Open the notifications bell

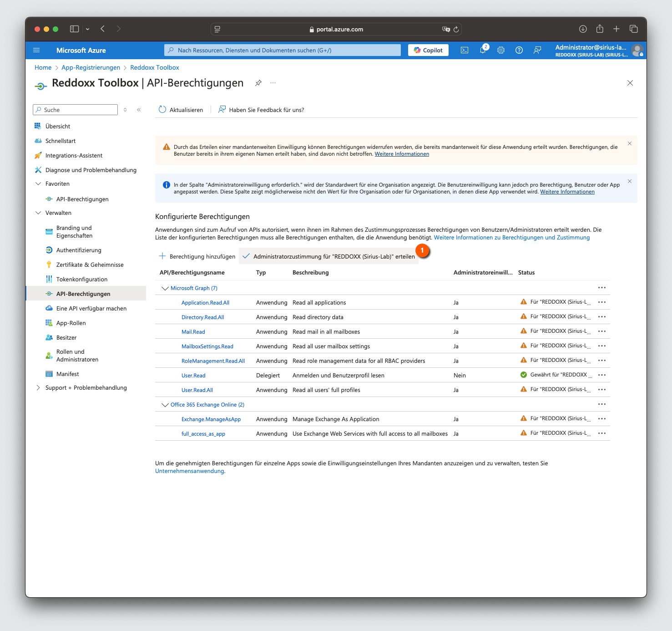click(483, 50)
